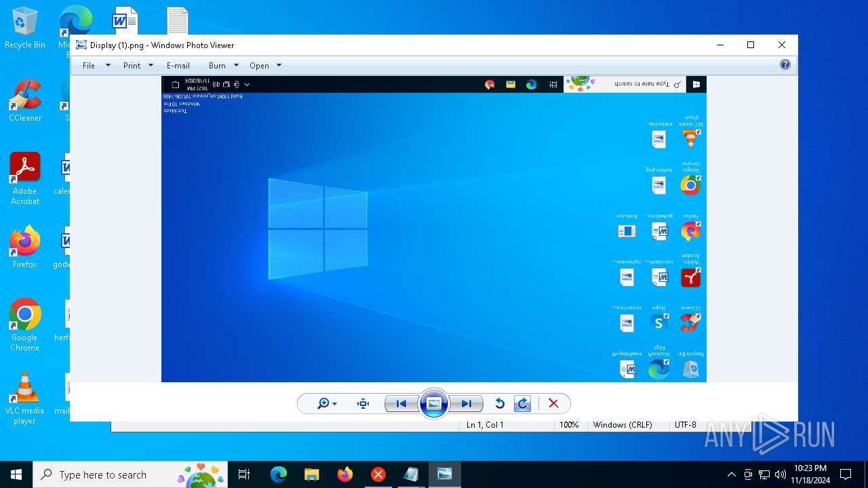868x488 pixels.
Task: Switch to the Notepad taskbar app
Action: point(412,474)
